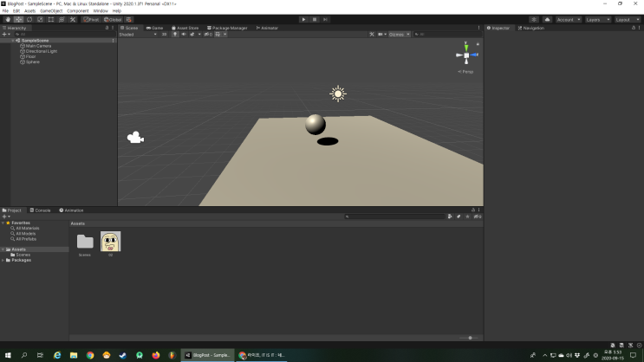Select Main Camera in Hierarchy
This screenshot has width=644, height=362.
(38, 46)
